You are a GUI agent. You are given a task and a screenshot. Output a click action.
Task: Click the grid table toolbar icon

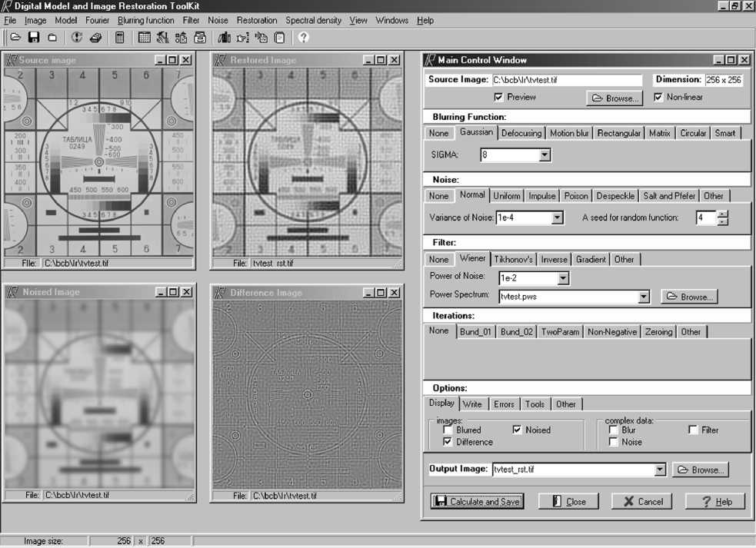click(144, 37)
